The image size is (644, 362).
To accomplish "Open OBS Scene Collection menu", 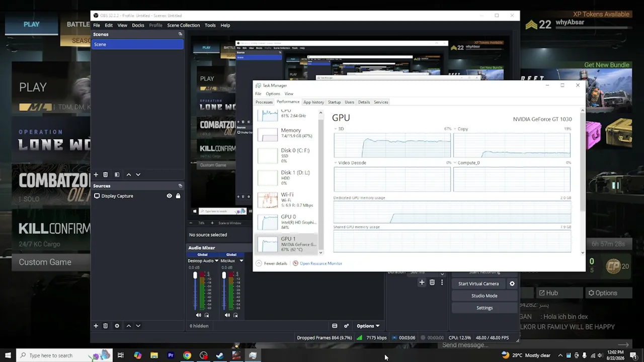I will (183, 25).
